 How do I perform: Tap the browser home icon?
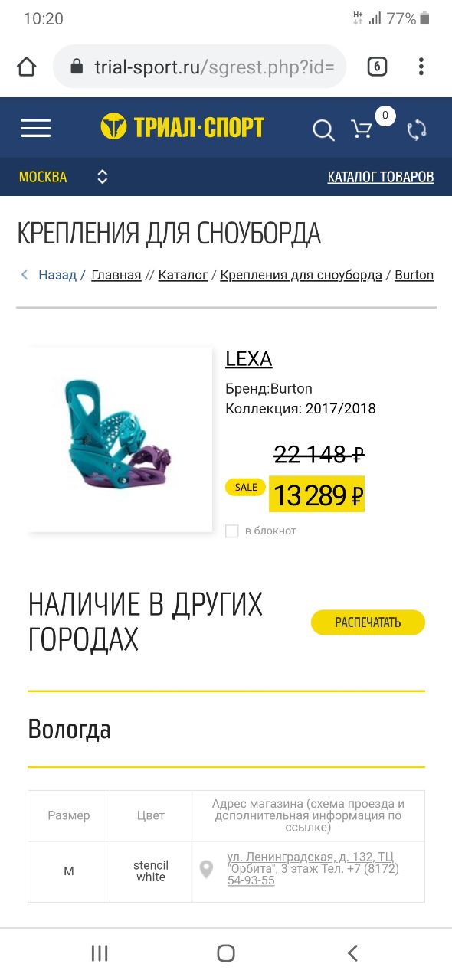pos(27,67)
